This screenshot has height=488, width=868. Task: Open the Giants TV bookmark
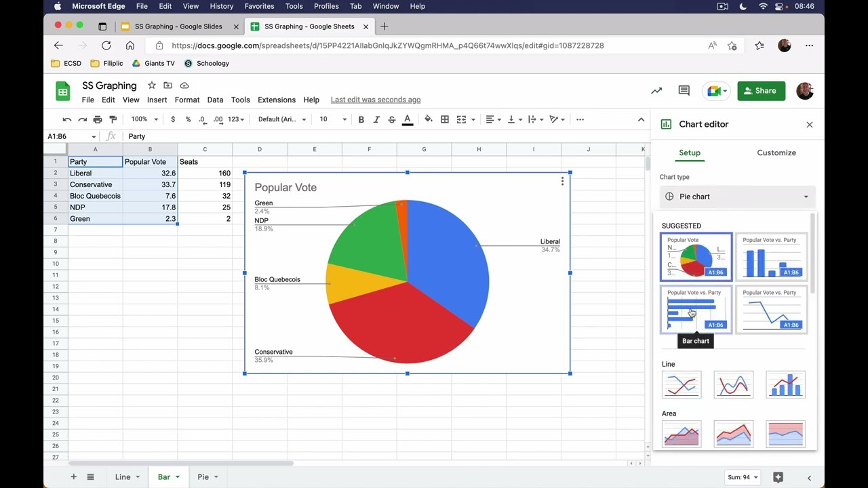[x=153, y=63]
